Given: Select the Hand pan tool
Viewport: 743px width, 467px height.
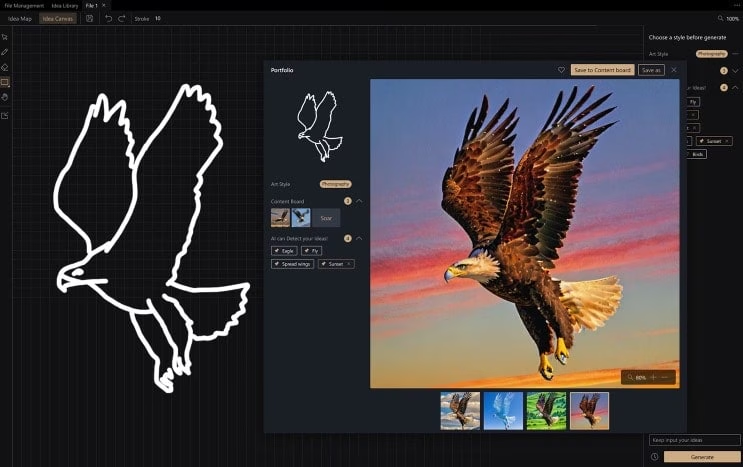Looking at the screenshot, I should pos(5,98).
